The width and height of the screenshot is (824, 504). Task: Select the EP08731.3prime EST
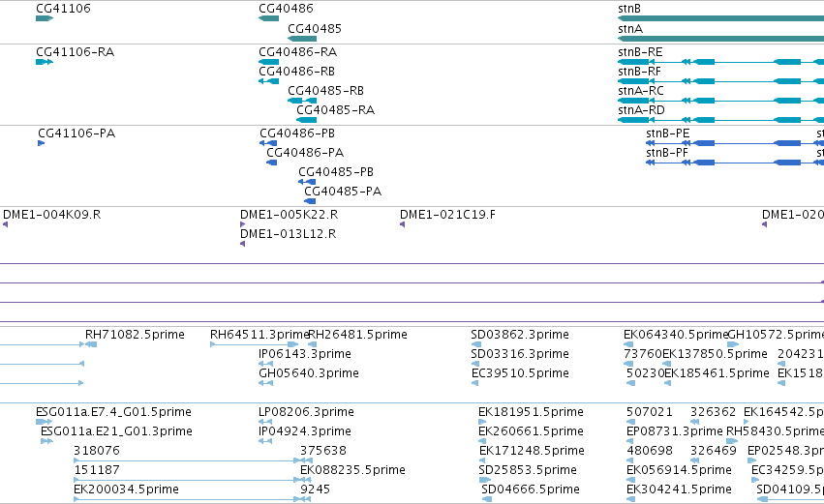coord(630,441)
